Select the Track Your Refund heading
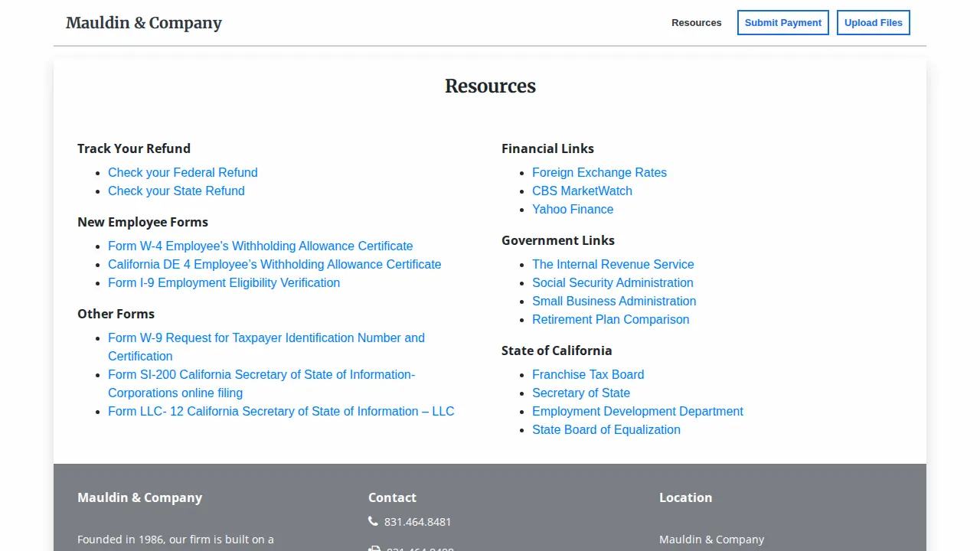Screen dimensions: 980x551 point(134,148)
